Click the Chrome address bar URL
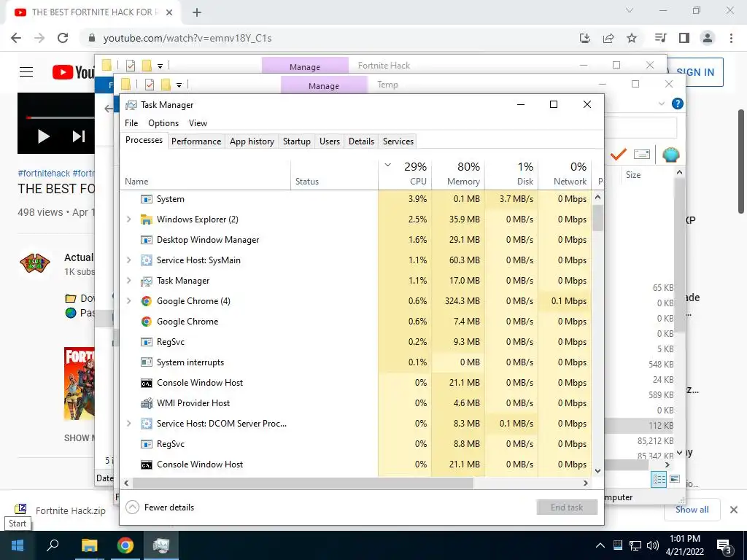The height and width of the screenshot is (560, 747). (x=187, y=38)
